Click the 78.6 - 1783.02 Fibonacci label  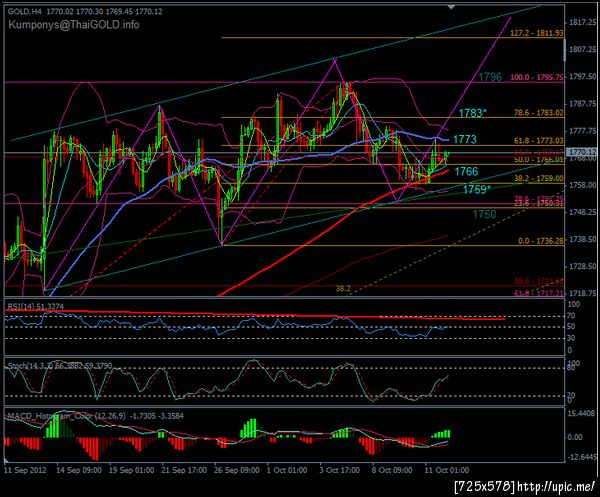click(539, 112)
